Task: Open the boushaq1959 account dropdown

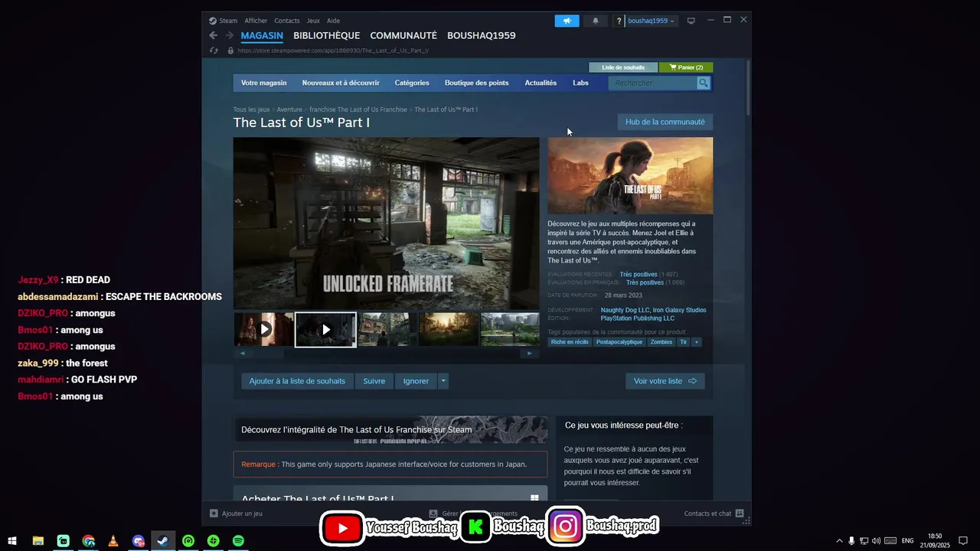Action: [652, 21]
